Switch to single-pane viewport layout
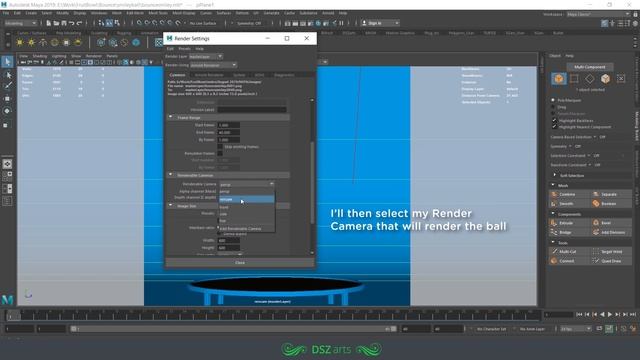This screenshot has width=640, height=360. point(7,164)
